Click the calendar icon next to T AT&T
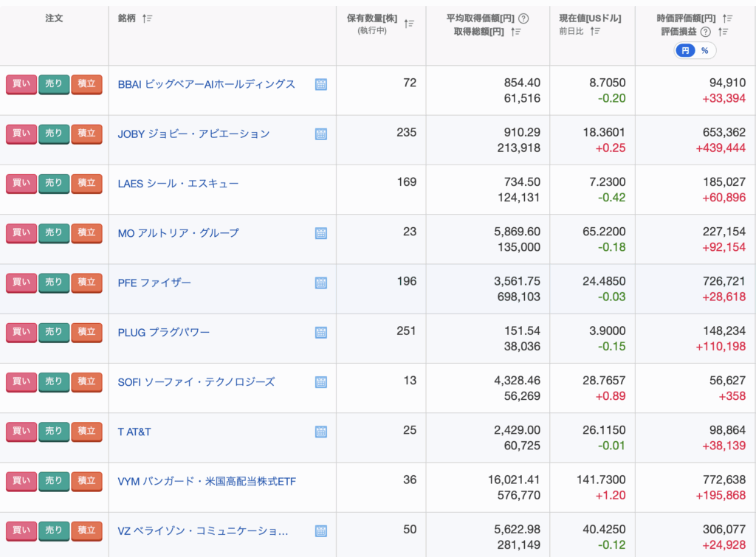Screen dimensions: 756x557 pyautogui.click(x=321, y=432)
